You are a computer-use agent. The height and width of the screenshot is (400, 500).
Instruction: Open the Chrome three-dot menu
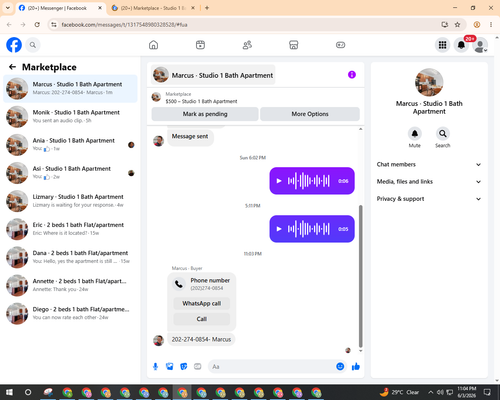(x=491, y=25)
